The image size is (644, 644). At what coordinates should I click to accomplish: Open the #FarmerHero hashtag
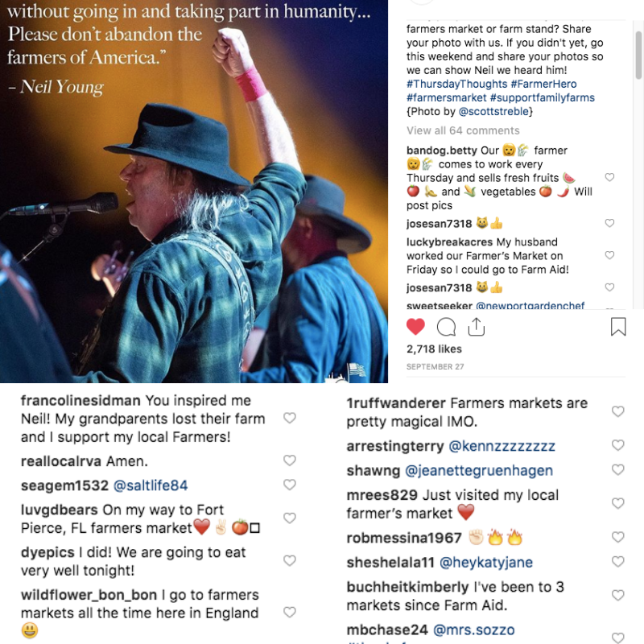(x=543, y=84)
